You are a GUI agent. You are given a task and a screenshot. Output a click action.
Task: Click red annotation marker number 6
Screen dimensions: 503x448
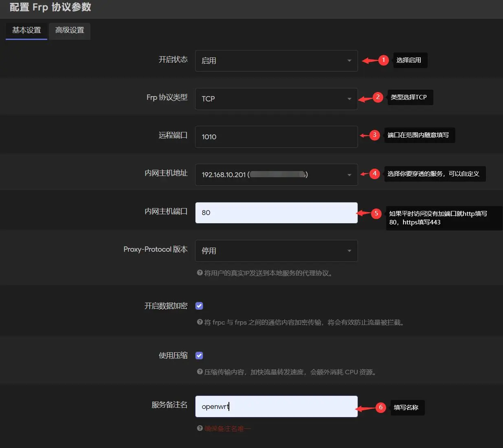[381, 408]
